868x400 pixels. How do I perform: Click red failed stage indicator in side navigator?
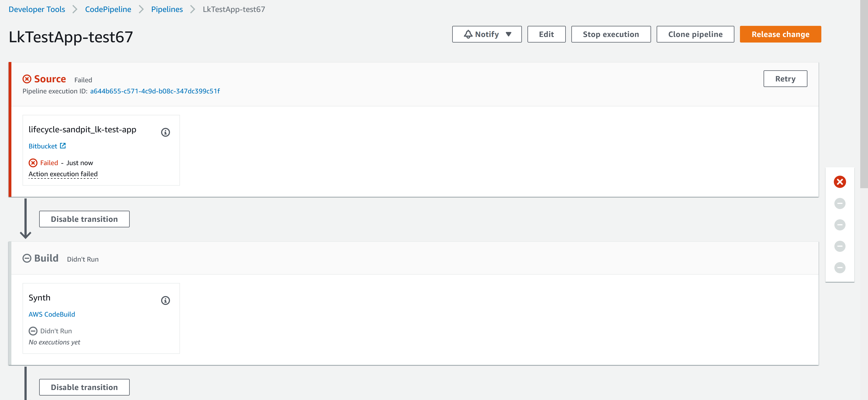pos(840,182)
